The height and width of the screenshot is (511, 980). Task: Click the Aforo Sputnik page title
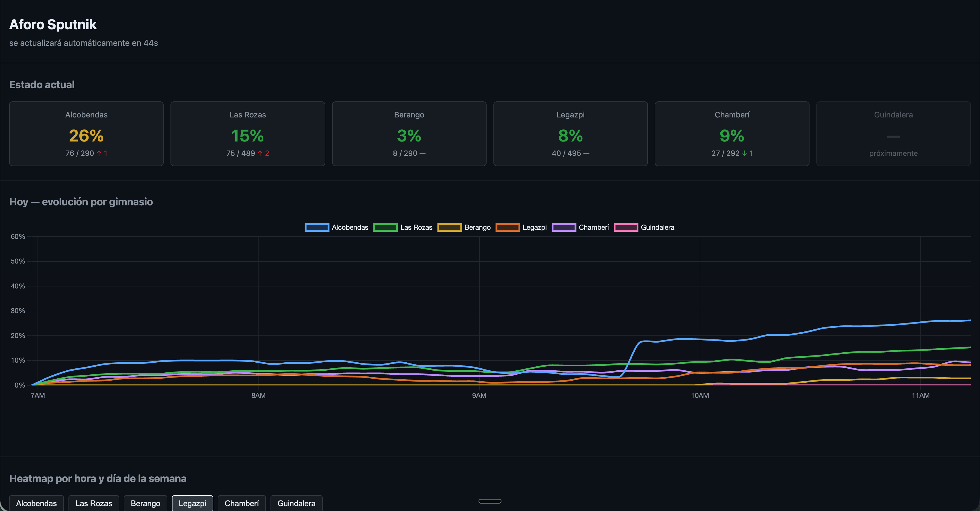point(53,24)
